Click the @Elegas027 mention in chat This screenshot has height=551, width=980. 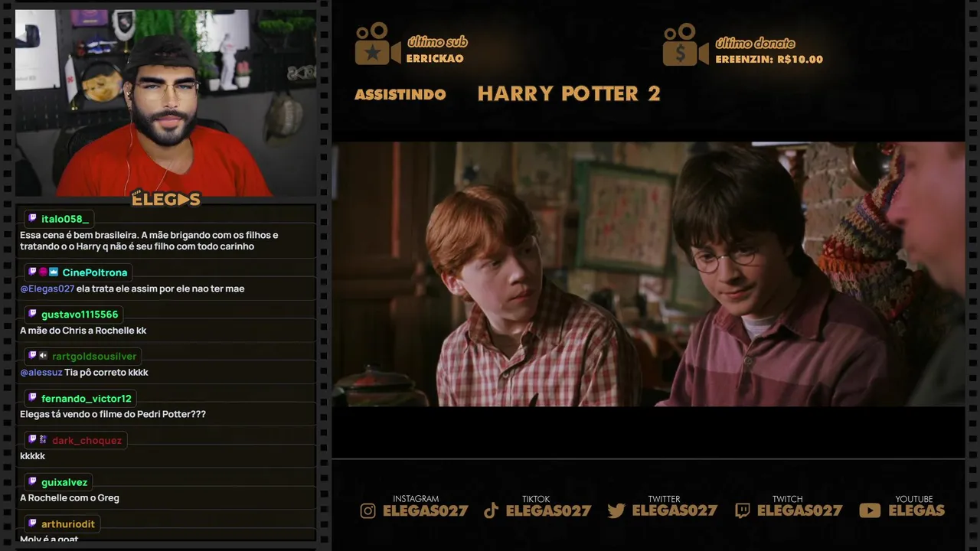pyautogui.click(x=47, y=289)
